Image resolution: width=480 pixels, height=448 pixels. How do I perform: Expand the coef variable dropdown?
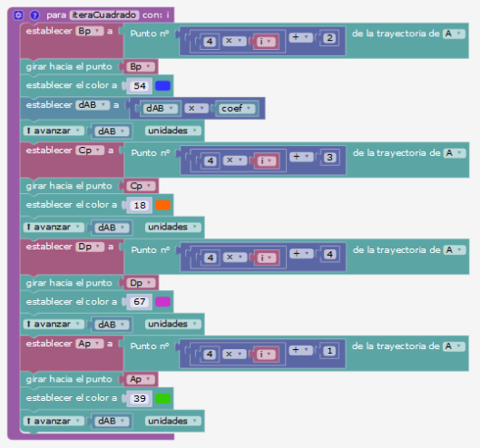click(x=237, y=108)
